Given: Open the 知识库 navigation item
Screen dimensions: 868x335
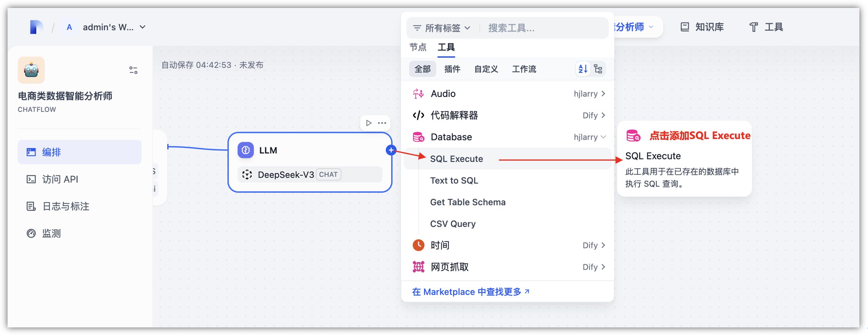Looking at the screenshot, I should click(x=702, y=27).
